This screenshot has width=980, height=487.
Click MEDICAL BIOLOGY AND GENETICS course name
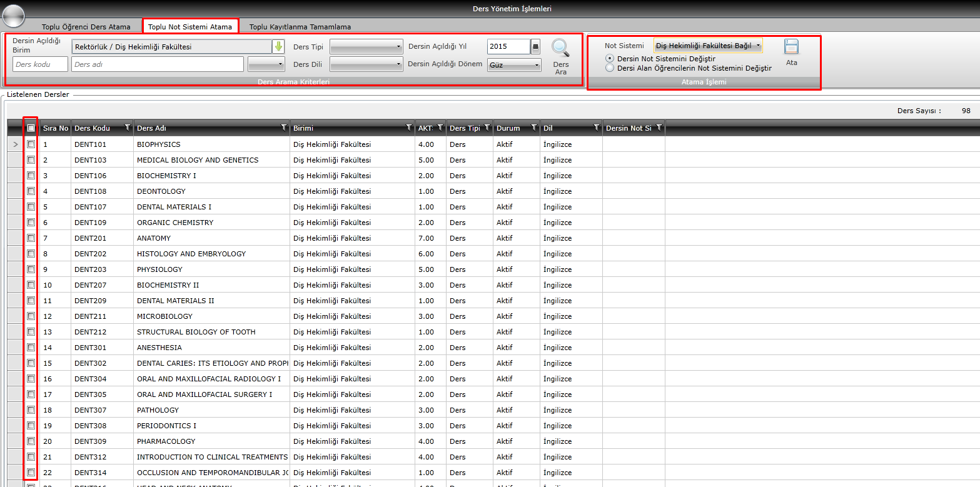point(198,160)
